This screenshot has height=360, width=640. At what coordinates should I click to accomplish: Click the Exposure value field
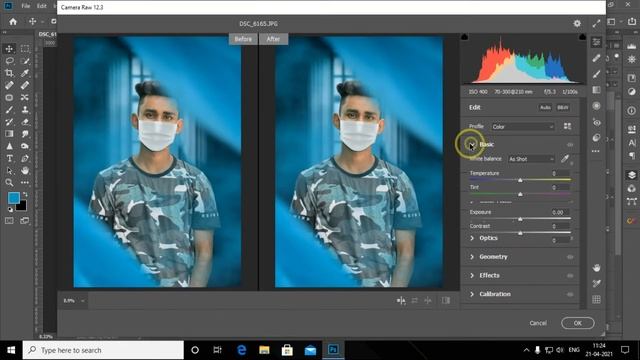tap(559, 212)
